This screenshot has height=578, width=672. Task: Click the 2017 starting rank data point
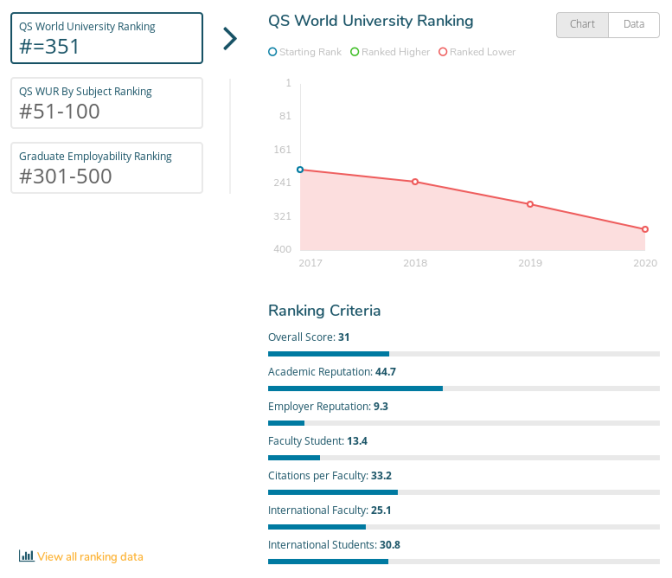click(300, 170)
